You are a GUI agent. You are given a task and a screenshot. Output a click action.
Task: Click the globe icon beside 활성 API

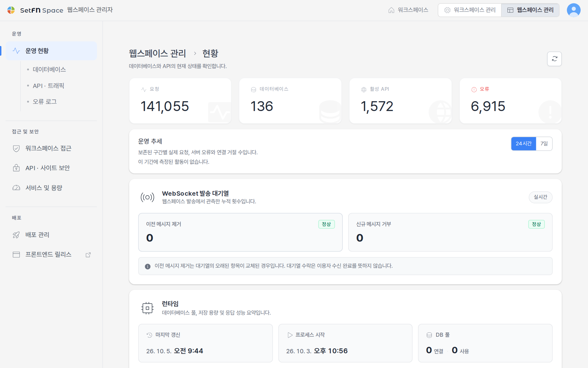click(364, 90)
